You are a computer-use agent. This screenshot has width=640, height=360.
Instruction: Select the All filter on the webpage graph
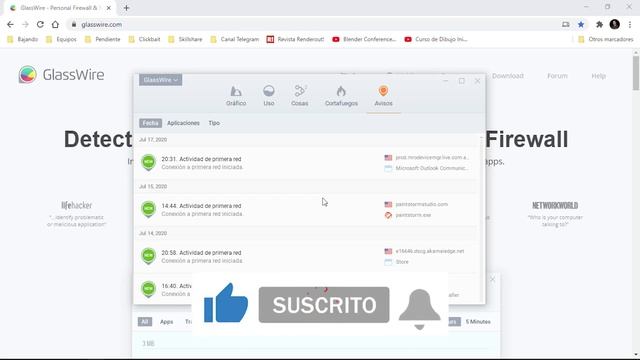pos(144,322)
